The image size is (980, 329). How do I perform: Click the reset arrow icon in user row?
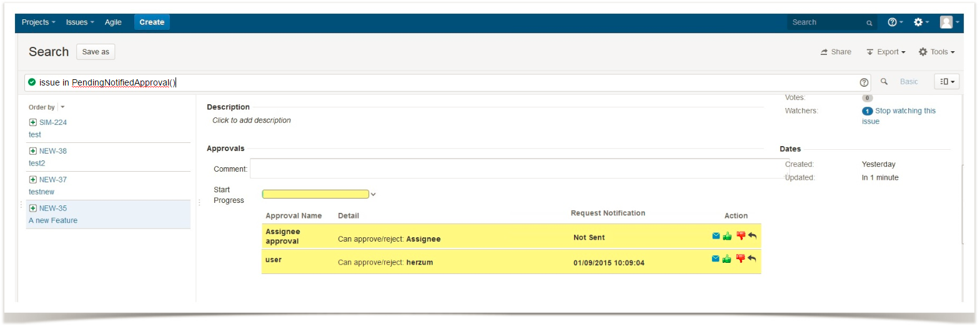(x=752, y=258)
